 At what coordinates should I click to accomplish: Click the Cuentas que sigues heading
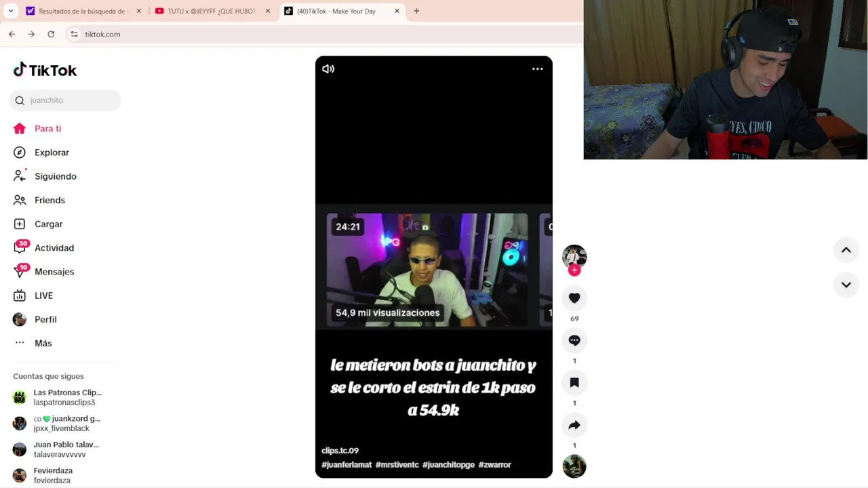[x=48, y=376]
